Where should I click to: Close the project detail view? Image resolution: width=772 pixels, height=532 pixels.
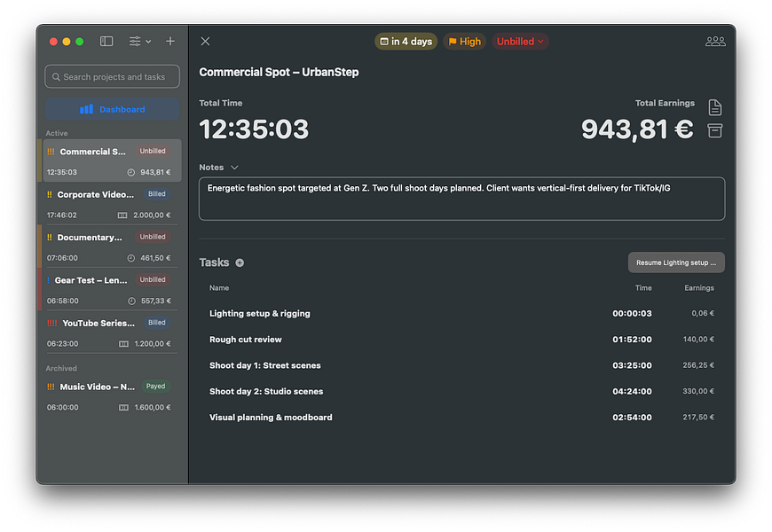click(x=205, y=42)
